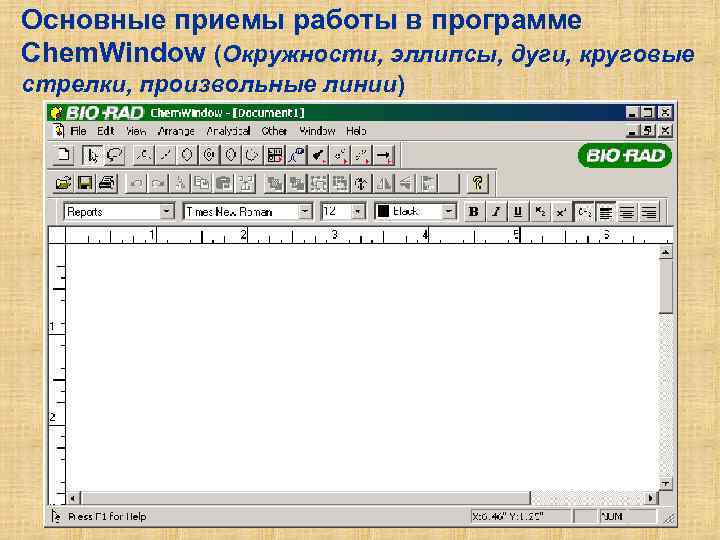Click the Undo icon
720x540 pixels.
[x=136, y=184]
